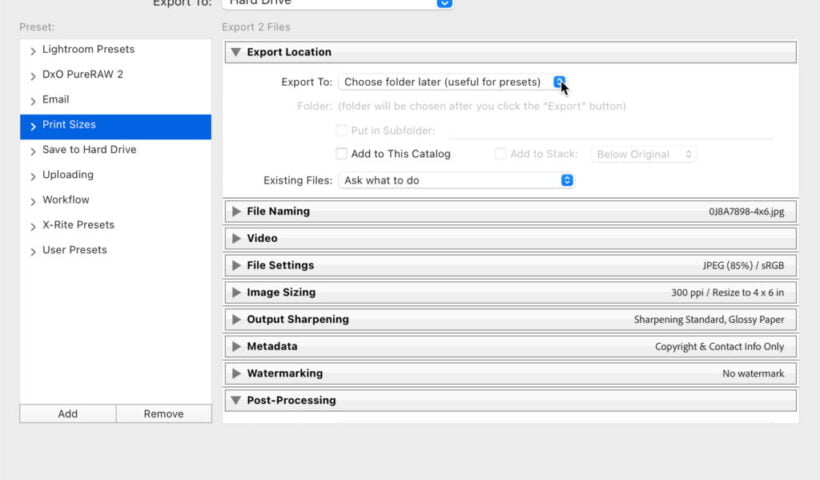Expand the Output Sharpening section triangle
This screenshot has width=820, height=480.
[236, 319]
